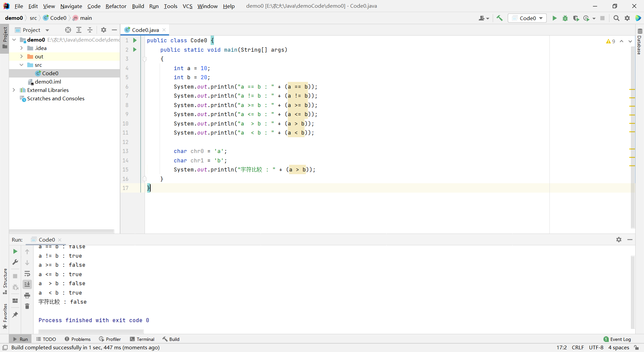This screenshot has height=352, width=644.
Task: Click the locate file target icon in Project panel
Action: pos(68,30)
